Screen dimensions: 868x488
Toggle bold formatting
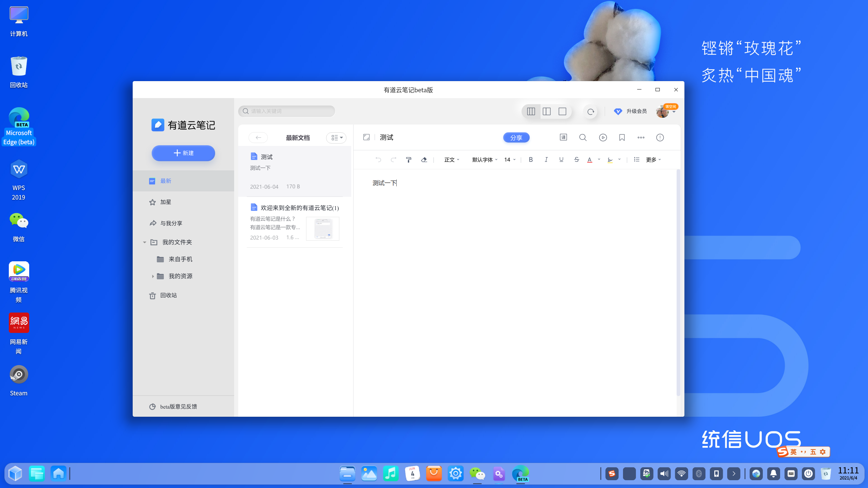531,159
